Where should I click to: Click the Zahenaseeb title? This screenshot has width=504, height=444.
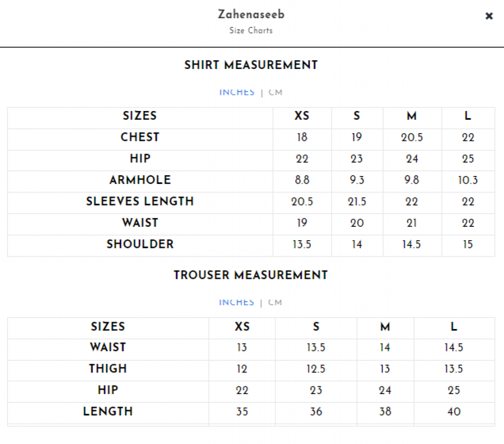(x=252, y=14)
